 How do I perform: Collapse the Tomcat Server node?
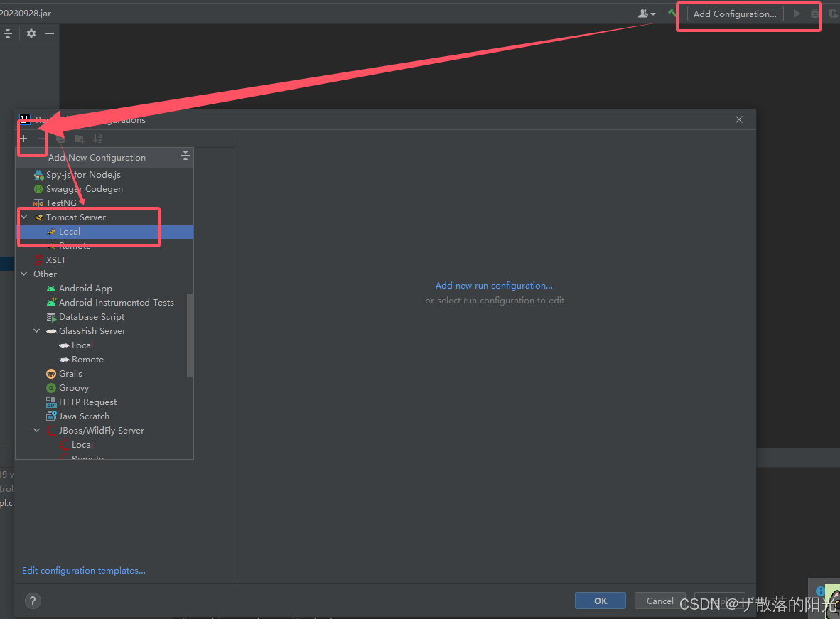23,217
